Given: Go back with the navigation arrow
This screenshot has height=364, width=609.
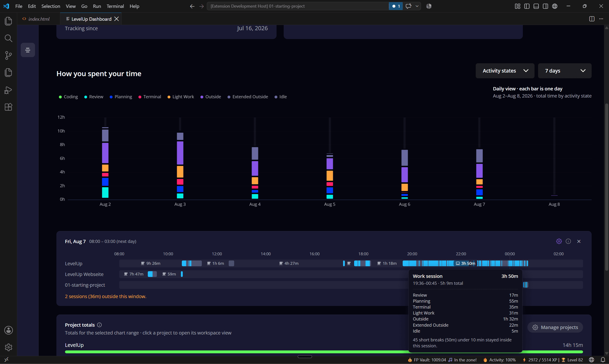Looking at the screenshot, I should 192,6.
